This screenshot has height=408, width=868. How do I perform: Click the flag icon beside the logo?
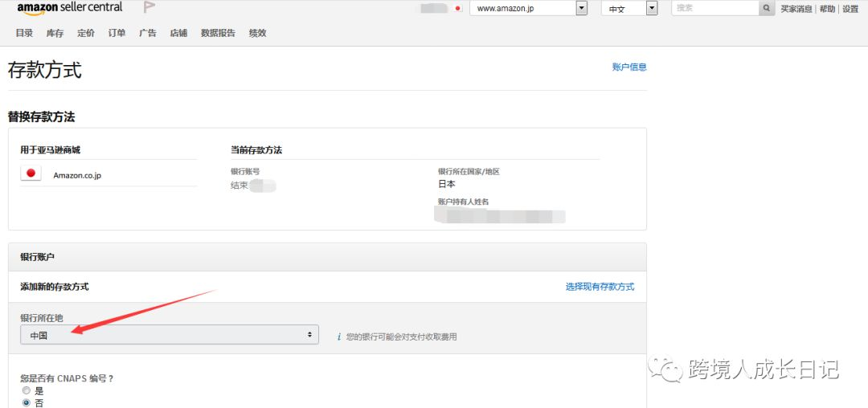[x=149, y=7]
